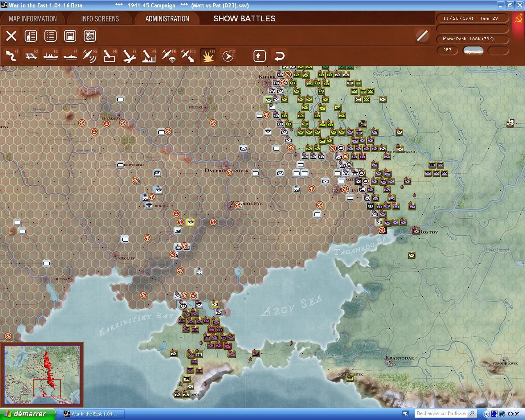Click the Poltava town label

[196, 107]
